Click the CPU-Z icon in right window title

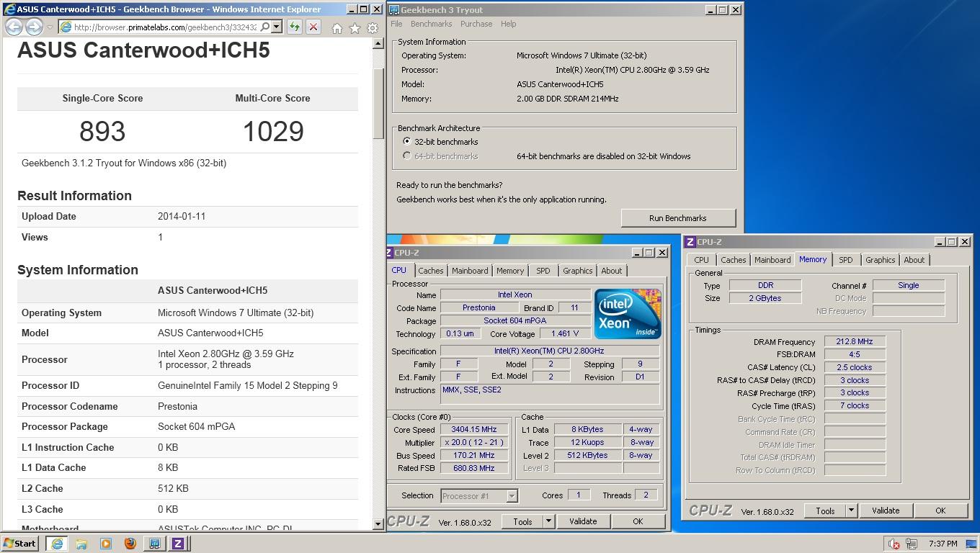click(690, 242)
